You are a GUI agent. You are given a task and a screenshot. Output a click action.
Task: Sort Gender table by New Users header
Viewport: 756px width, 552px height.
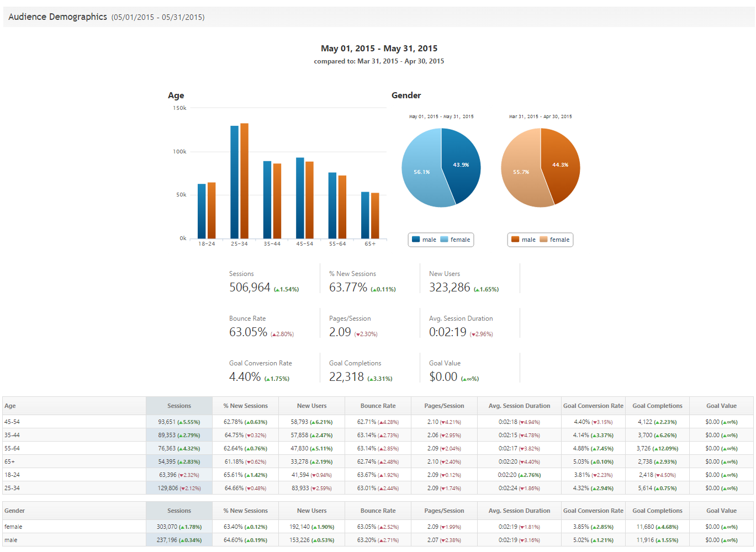pos(311,511)
